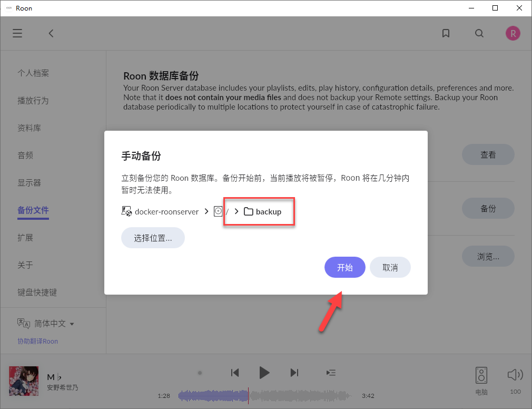Viewport: 532px width, 409px height.
Task: Open the 协助翻译Roon link
Action: pos(37,341)
